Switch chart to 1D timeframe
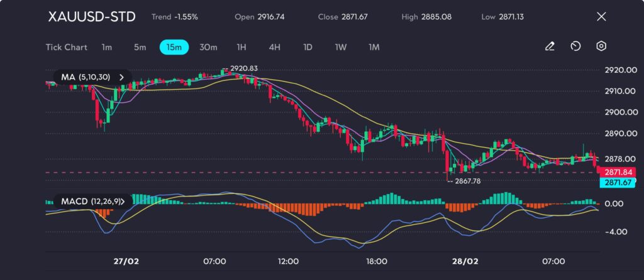The height and width of the screenshot is (280, 644). [x=308, y=46]
